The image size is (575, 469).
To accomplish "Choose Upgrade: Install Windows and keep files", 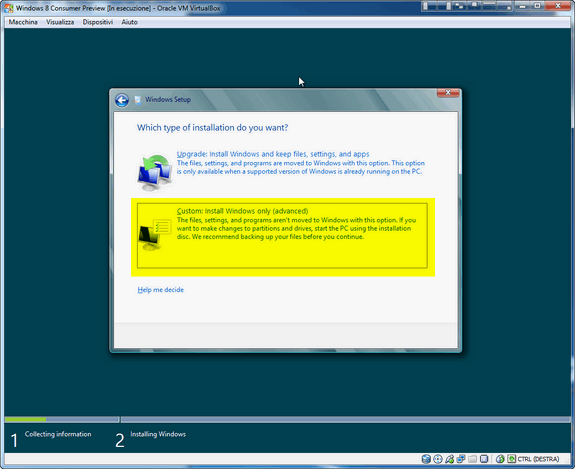I will [273, 154].
